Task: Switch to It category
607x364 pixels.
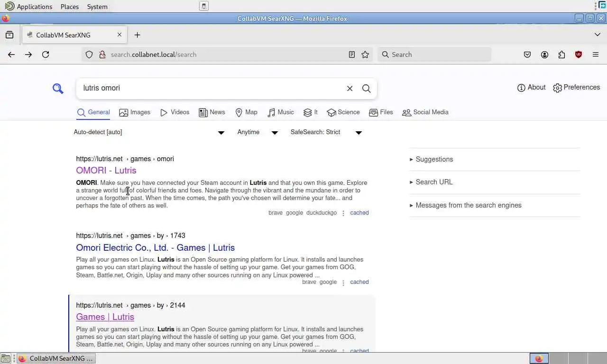Action: coord(311,112)
